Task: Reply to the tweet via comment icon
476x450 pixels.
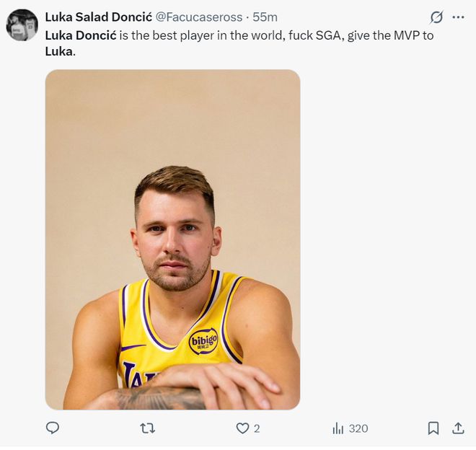Action: (53, 428)
